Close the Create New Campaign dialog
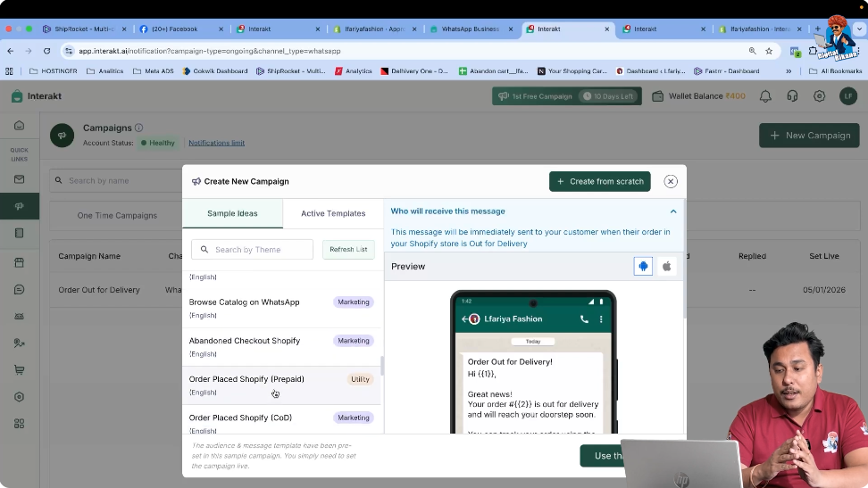 pos(671,181)
